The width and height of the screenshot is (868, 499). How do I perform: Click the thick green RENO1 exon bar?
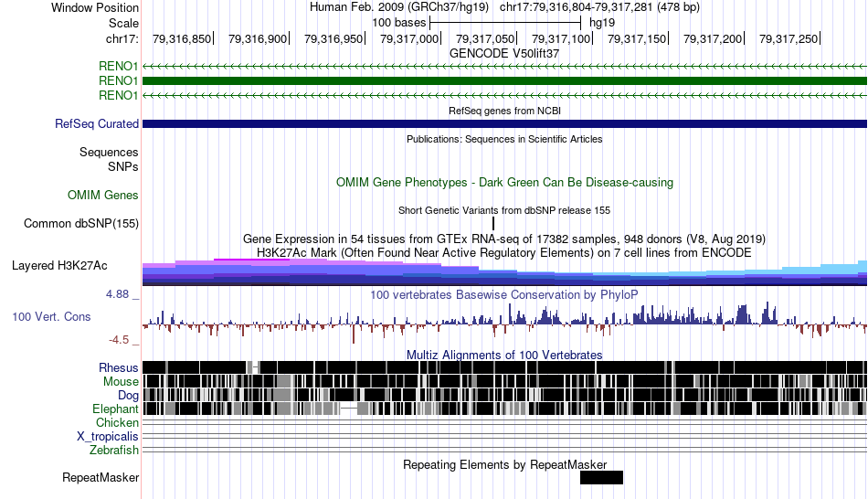click(x=505, y=80)
